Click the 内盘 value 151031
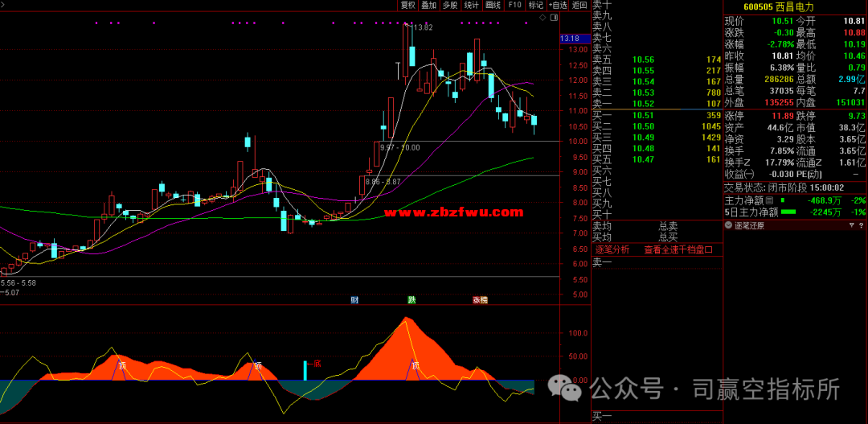868x424 pixels. (852, 103)
